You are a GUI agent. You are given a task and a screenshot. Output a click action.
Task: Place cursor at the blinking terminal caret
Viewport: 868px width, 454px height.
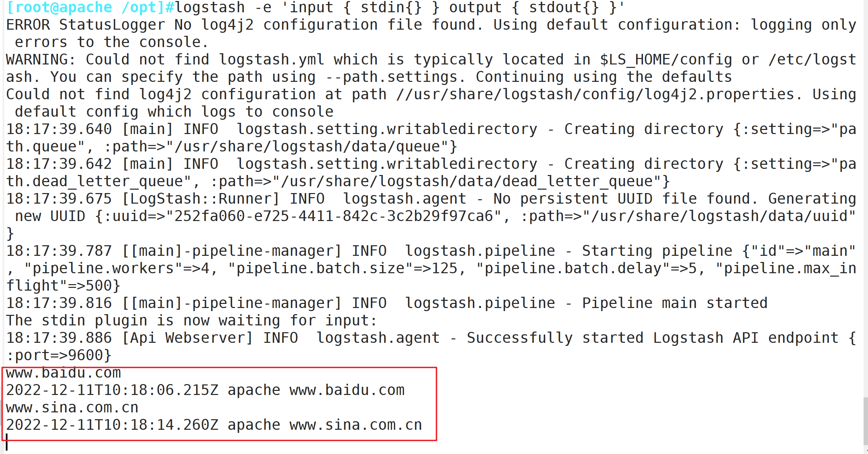(x=7, y=442)
